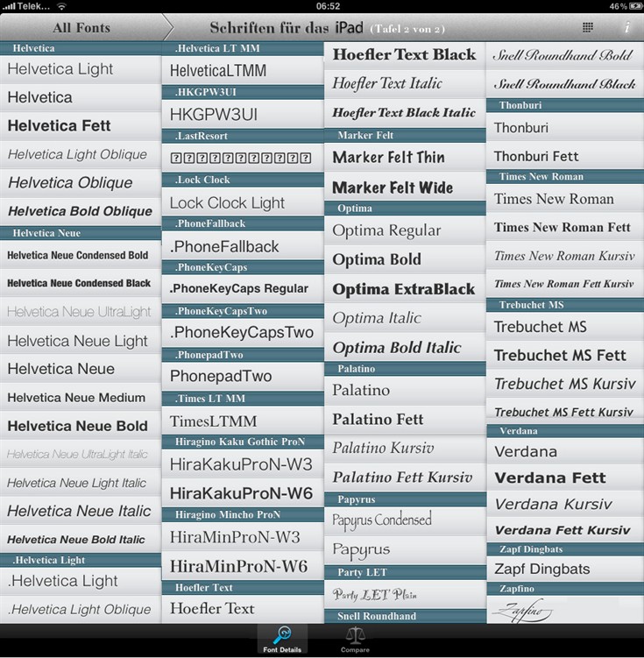Tap the info 'i' icon
Screen dimensions: 644x658
626,28
